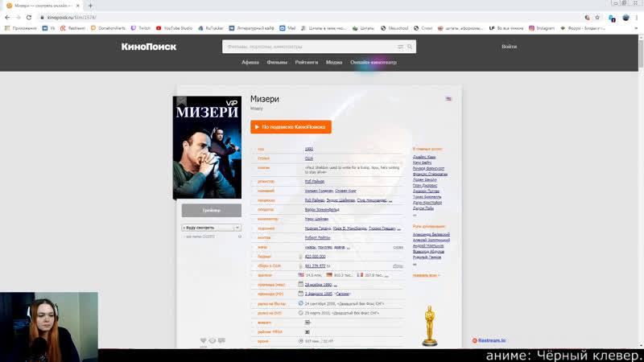
Task: Click the Blu-ray release disc icon
Action: tap(300, 303)
